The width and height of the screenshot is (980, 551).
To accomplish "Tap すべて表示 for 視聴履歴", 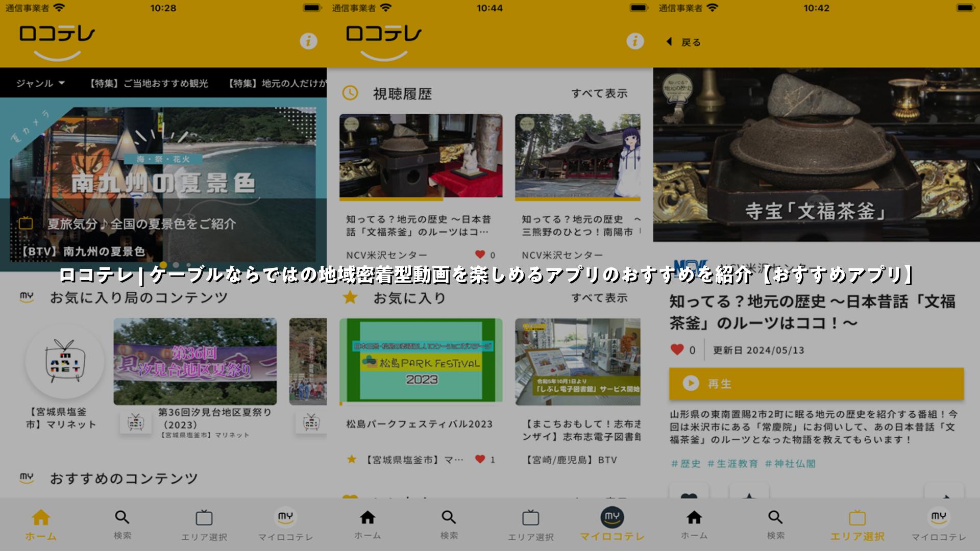I will [599, 93].
